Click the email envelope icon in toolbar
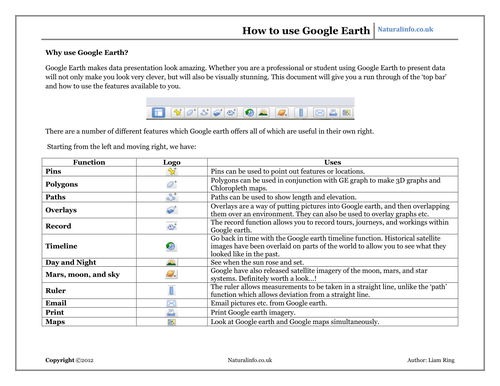Screen dimensions: 500x386 [x=319, y=113]
